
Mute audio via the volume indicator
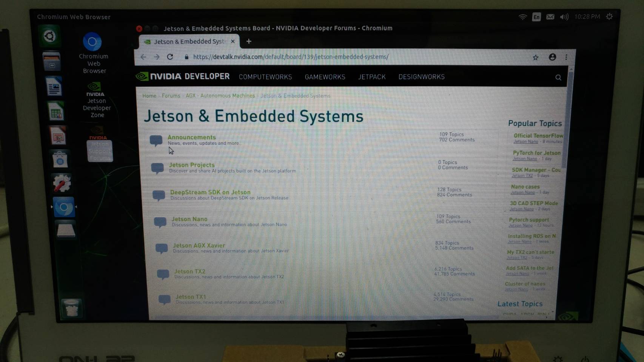(x=564, y=17)
